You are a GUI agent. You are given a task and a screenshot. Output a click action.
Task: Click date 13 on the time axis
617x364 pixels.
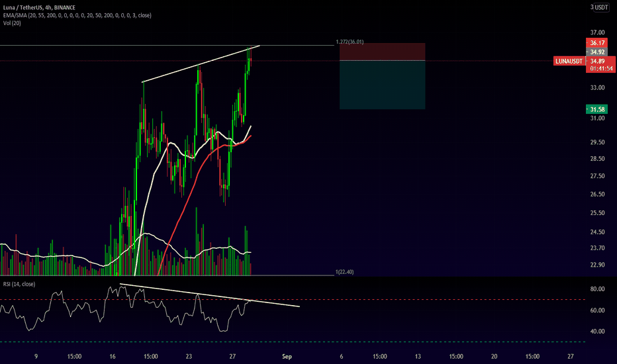[418, 357]
